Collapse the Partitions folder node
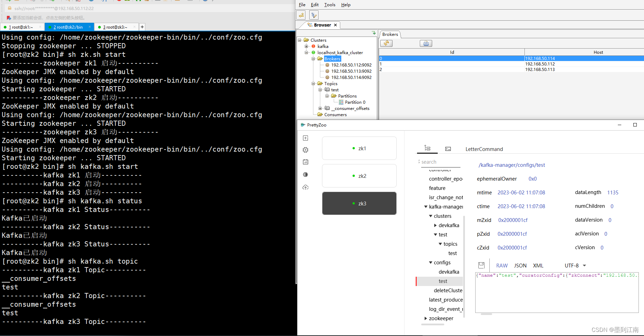The height and width of the screenshot is (336, 644). (x=327, y=96)
